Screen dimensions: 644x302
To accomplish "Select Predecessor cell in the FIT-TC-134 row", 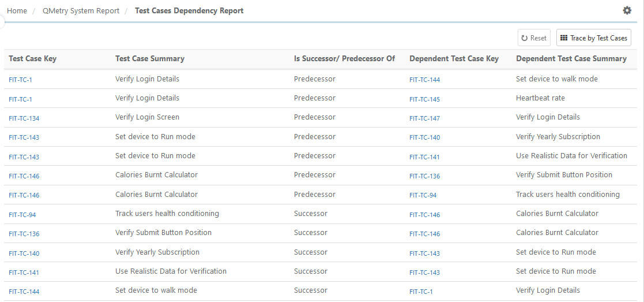I will (x=315, y=117).
